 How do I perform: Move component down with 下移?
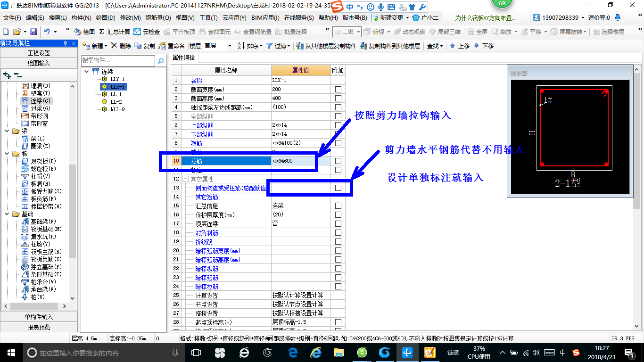tap(484, 46)
